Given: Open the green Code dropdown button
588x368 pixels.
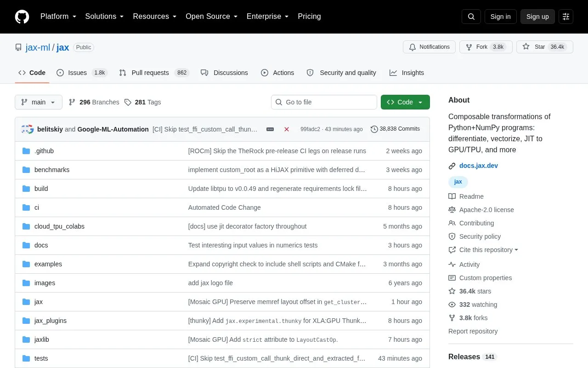Looking at the screenshot, I should tap(405, 102).
